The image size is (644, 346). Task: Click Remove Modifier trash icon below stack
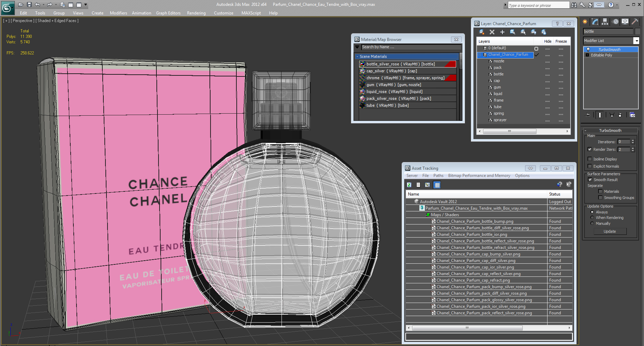click(620, 115)
